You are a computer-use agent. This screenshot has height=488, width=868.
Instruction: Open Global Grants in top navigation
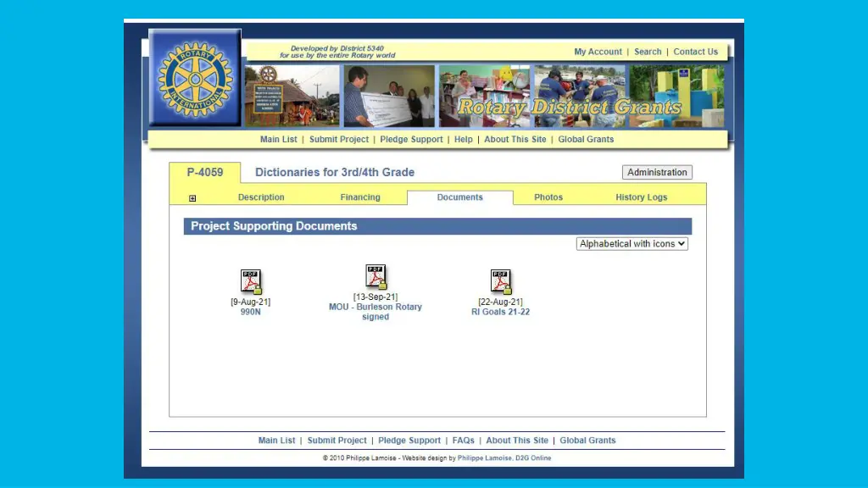pos(586,140)
